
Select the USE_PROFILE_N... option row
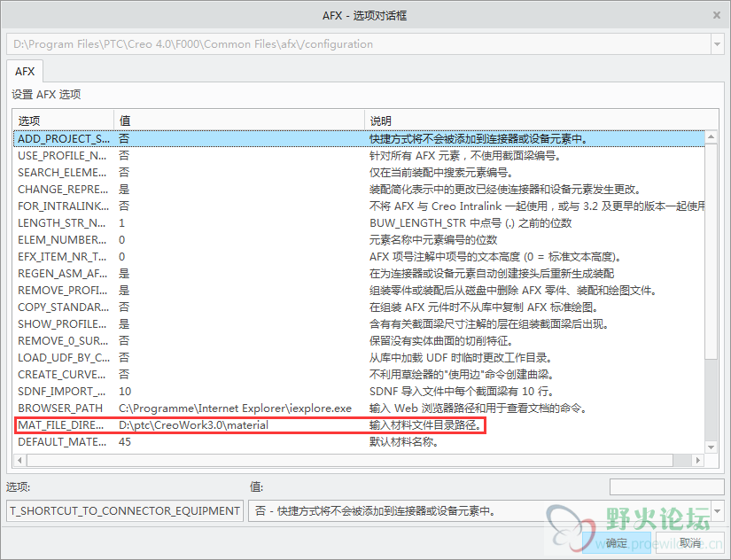click(359, 155)
